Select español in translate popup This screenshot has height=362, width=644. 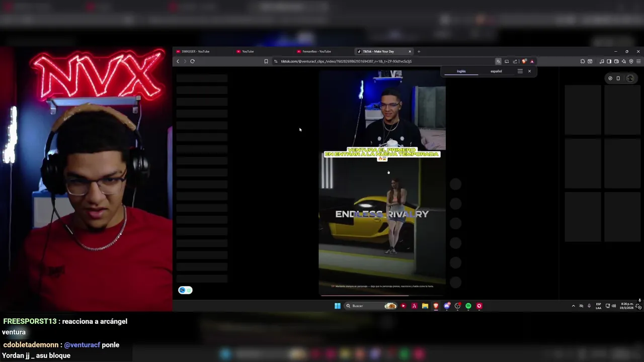click(496, 71)
